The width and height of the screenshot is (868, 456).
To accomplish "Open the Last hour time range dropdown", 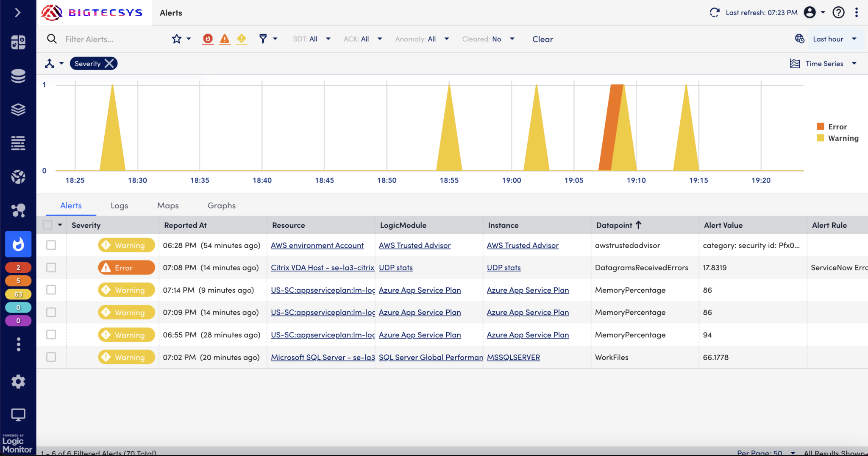I will 834,39.
